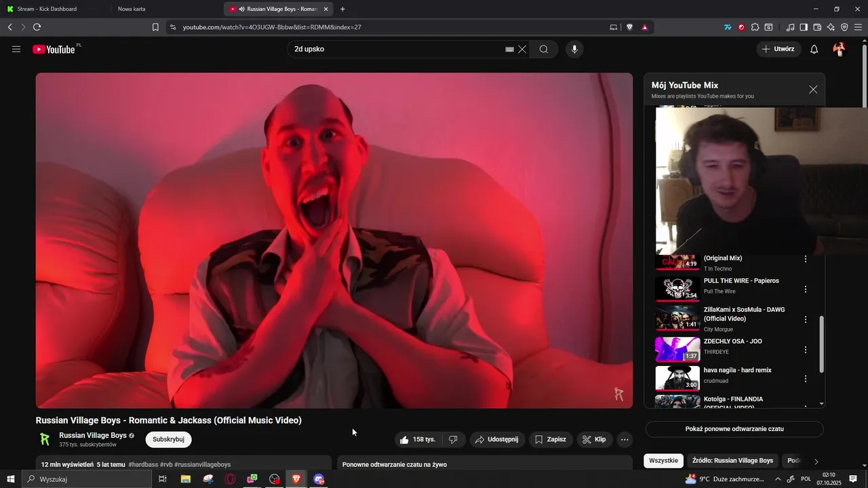Open options for hava nagila - hard remix
This screenshot has width=868, height=488.
[x=806, y=379]
